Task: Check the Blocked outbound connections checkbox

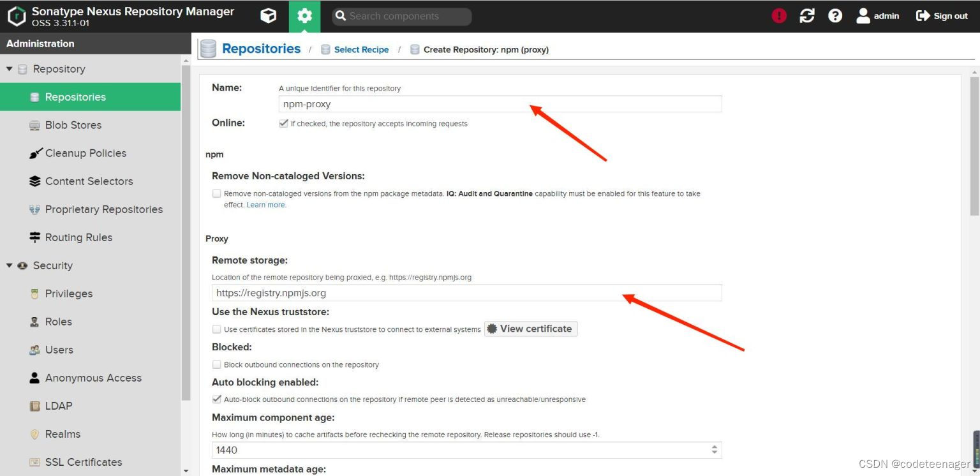Action: pyautogui.click(x=217, y=364)
